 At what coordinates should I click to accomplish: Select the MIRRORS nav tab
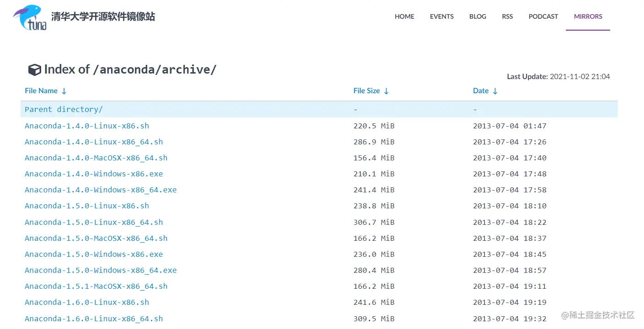click(x=588, y=16)
